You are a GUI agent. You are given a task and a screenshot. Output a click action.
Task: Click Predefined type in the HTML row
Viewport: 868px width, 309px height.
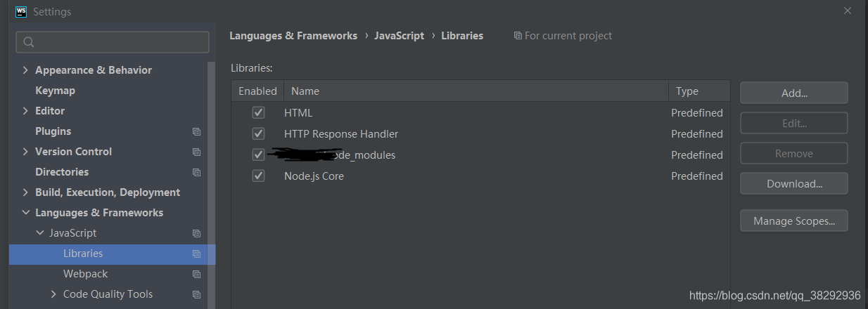tap(696, 112)
